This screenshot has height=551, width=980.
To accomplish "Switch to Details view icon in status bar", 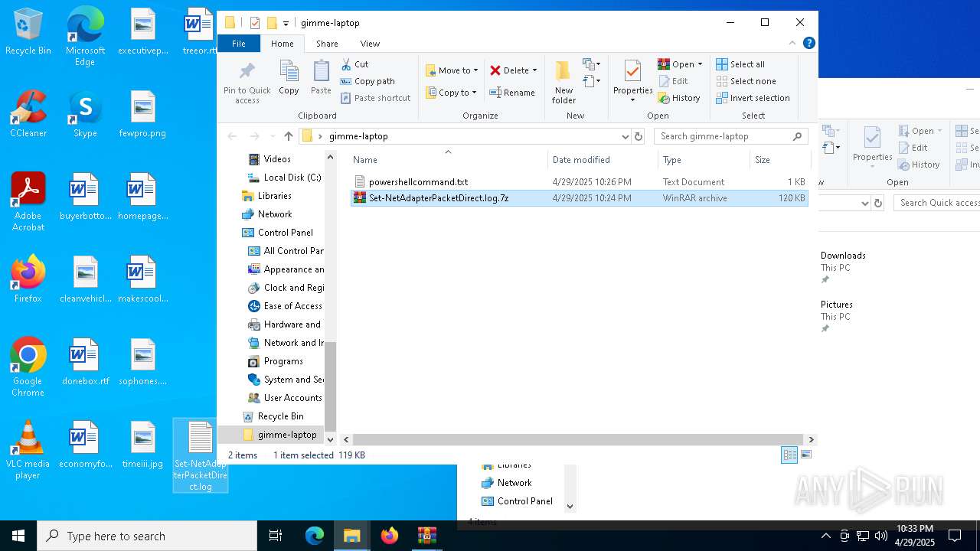I will click(789, 455).
